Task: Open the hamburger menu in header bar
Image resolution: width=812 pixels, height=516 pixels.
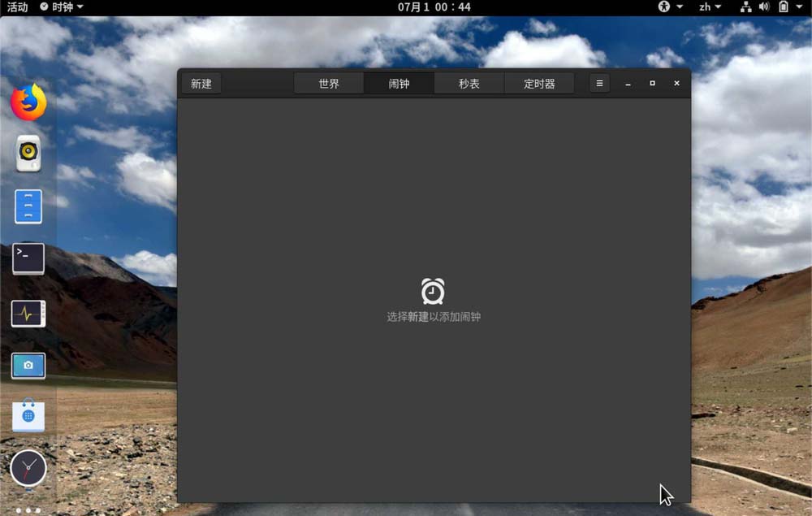Action: (x=599, y=84)
